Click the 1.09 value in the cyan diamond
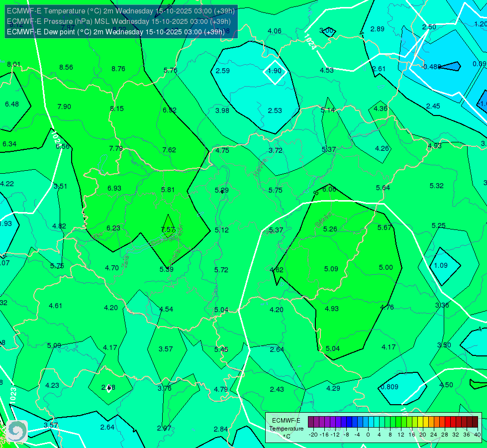The height and width of the screenshot is (448, 487). click(x=441, y=265)
